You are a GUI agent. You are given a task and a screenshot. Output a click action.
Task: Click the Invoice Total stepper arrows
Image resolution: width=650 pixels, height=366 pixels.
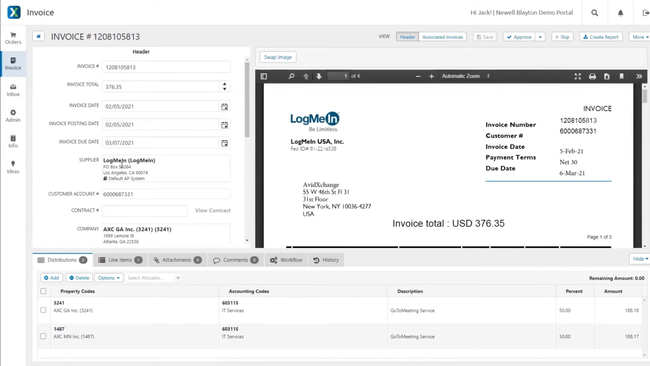pyautogui.click(x=224, y=87)
